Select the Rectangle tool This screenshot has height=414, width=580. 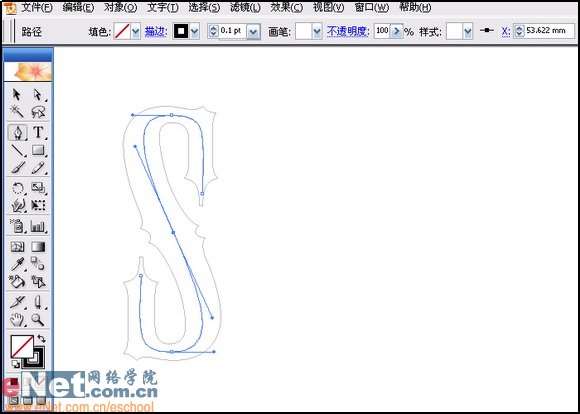coord(38,150)
